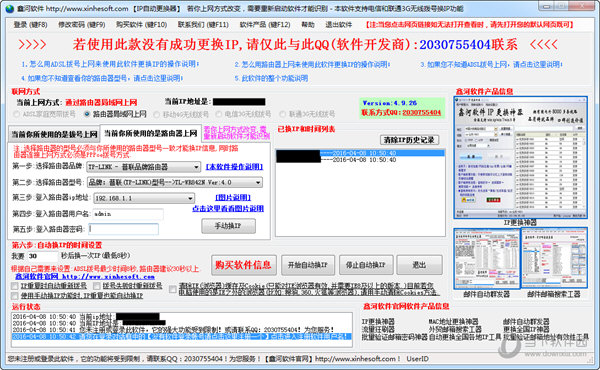Screen dimensions: 600x370
Task: Click 流量狂刷器 in product list
Action: click(x=378, y=329)
